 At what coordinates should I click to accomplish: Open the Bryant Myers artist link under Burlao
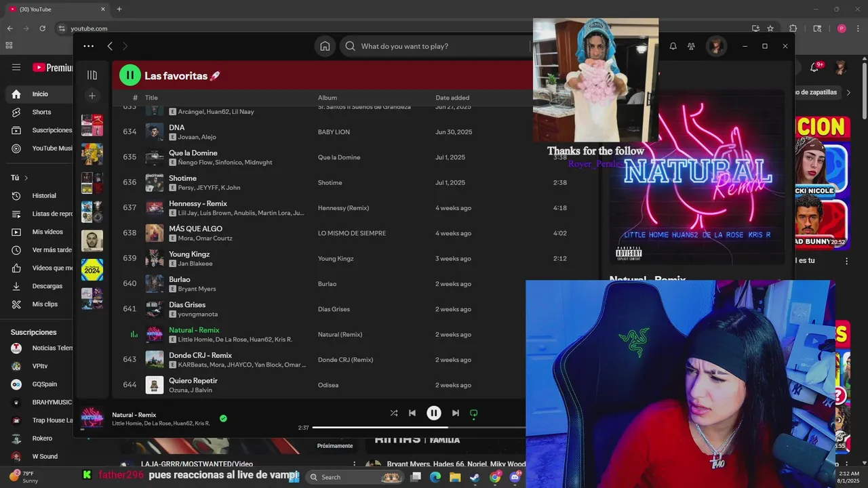tap(197, 289)
